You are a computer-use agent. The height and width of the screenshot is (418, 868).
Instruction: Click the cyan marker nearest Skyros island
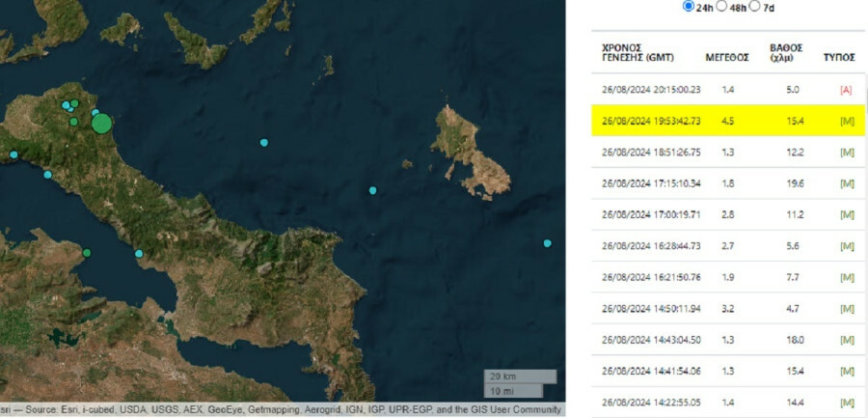(x=373, y=190)
